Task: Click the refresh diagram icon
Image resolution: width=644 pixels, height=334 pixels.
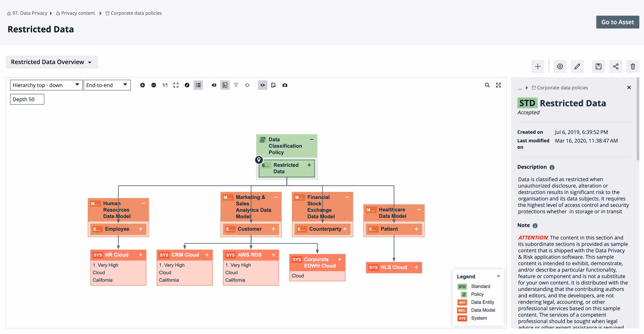Action: 247,85
